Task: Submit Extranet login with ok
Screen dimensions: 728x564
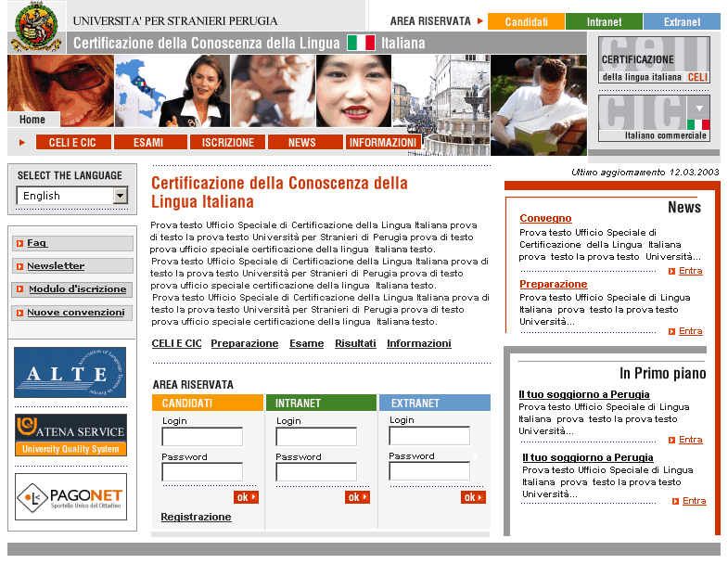Action: click(474, 497)
